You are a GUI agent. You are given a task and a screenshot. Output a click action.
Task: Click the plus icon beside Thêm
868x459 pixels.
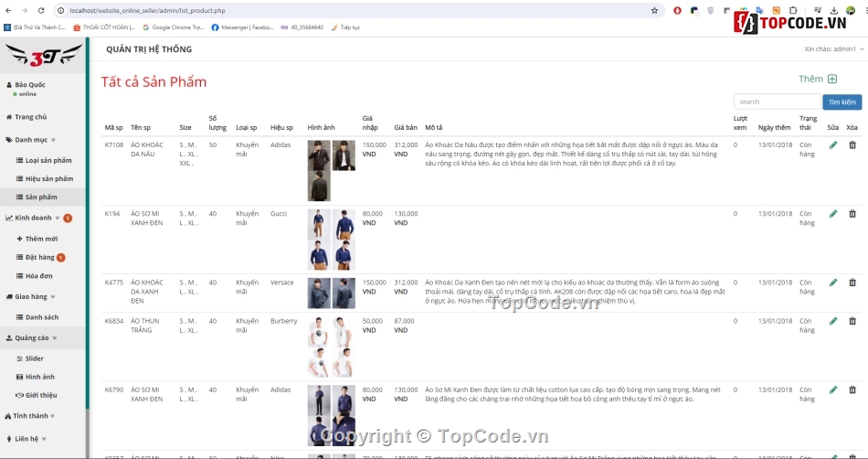click(x=832, y=80)
